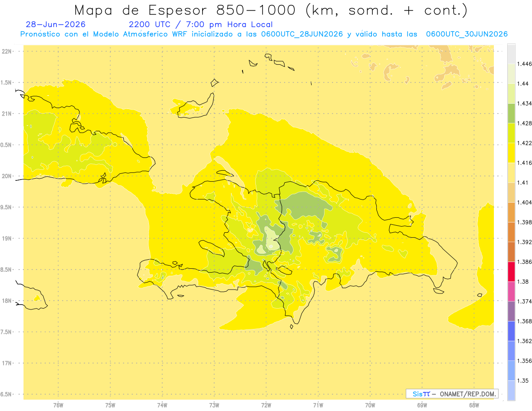Select the blue swatch between 1.362 and 1.368
The height and width of the screenshot is (411, 532).
click(x=511, y=331)
